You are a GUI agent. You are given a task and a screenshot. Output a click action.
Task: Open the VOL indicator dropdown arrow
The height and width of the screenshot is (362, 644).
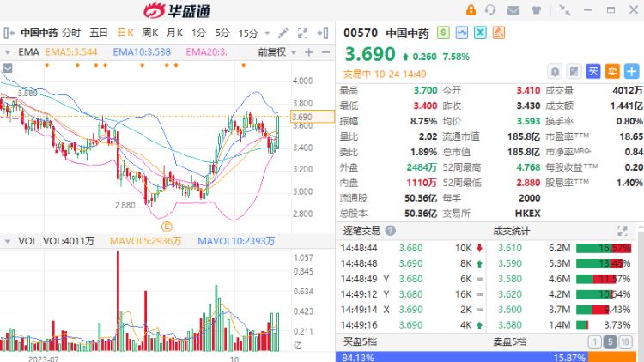[8, 241]
